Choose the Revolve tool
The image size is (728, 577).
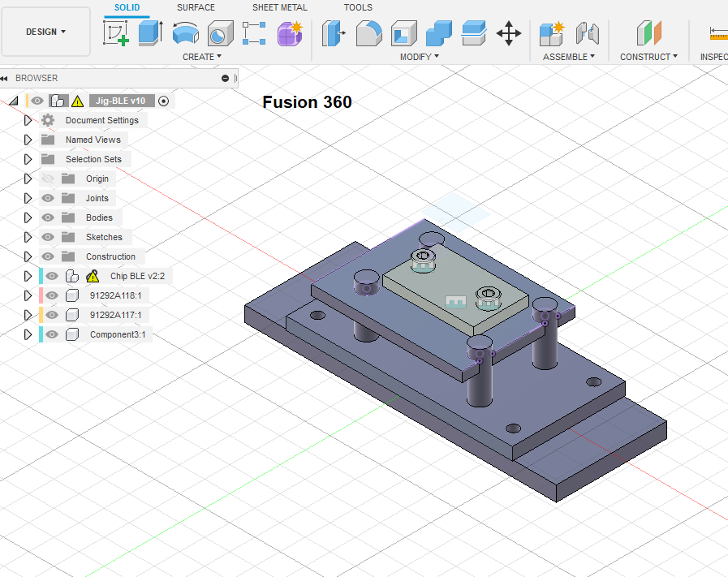[186, 33]
